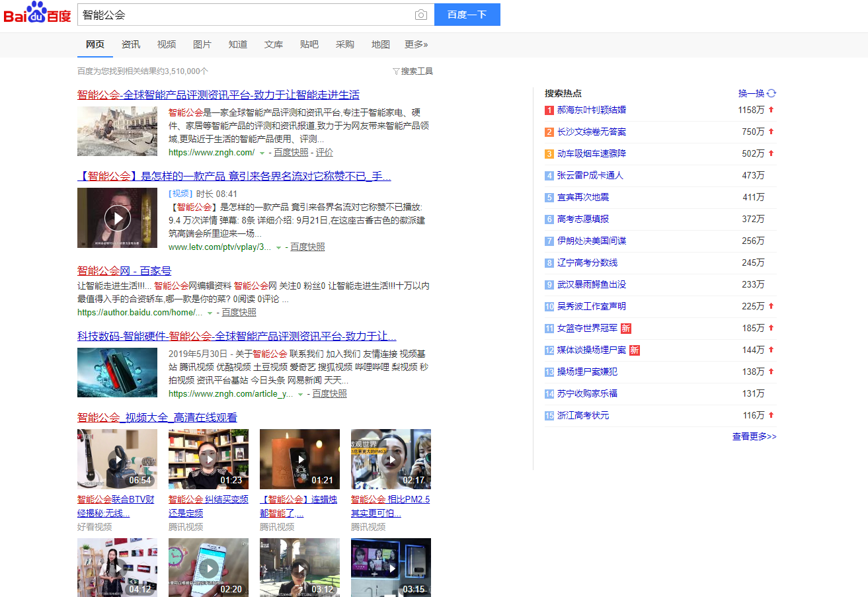Play the 01:21 candle video
Viewport: 868px width, 597px height.
pos(299,458)
